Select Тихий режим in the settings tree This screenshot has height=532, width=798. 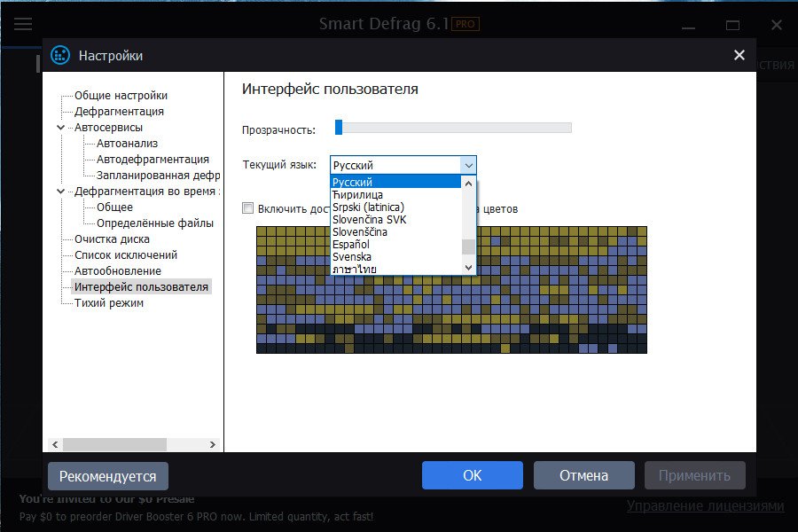(109, 303)
